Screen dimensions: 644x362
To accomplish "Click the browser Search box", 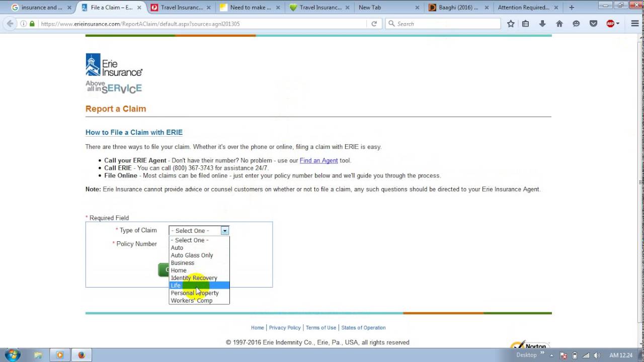I will [443, 24].
